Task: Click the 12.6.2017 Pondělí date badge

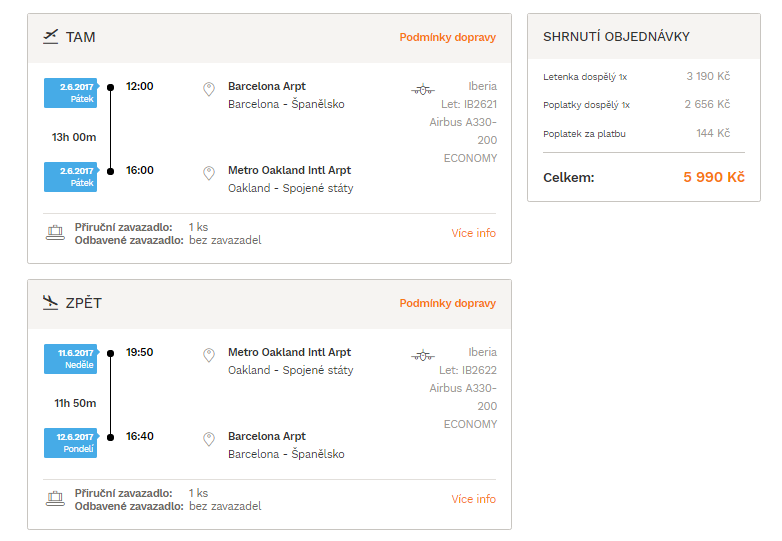Action: tap(71, 443)
